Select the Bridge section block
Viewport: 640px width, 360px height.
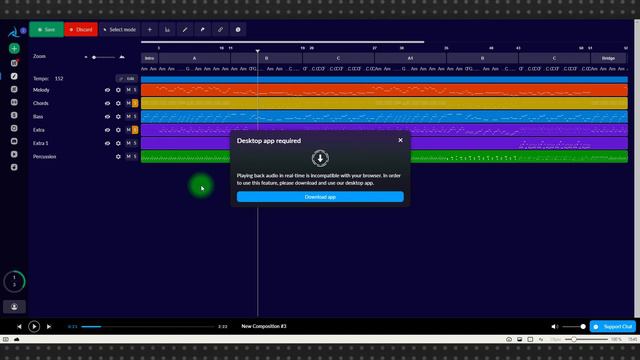609,58
